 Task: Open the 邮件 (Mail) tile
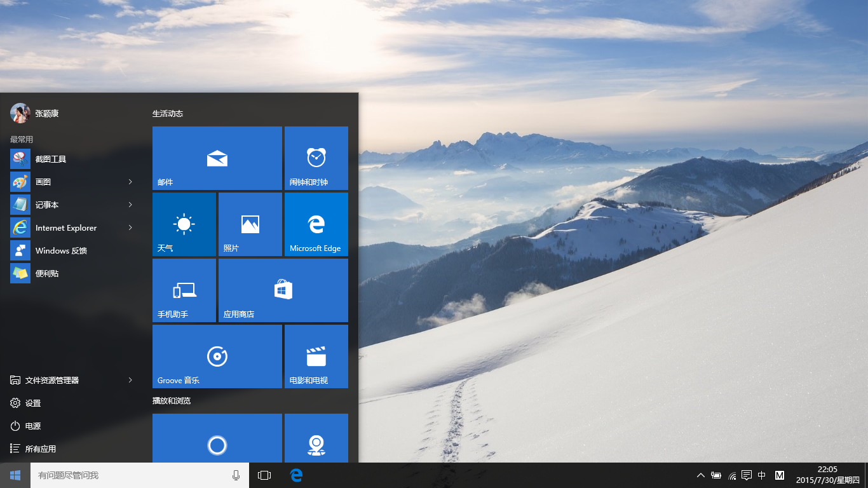coord(217,158)
